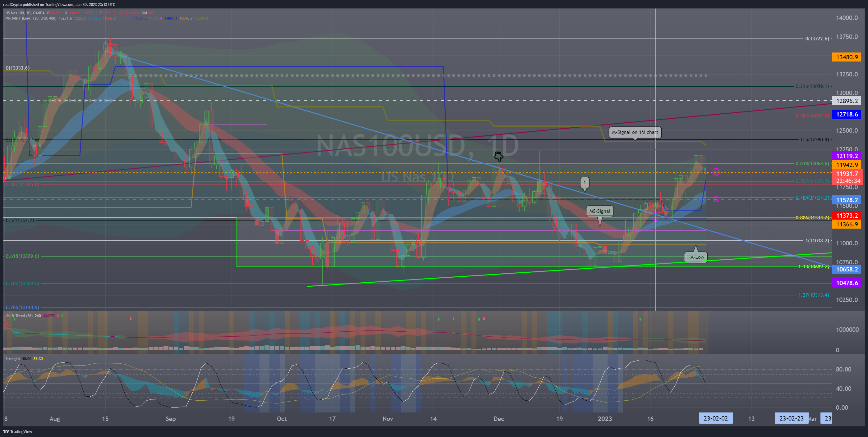Click the 40.00 Strength axis label
The height and width of the screenshot is (437, 868).
pos(844,389)
